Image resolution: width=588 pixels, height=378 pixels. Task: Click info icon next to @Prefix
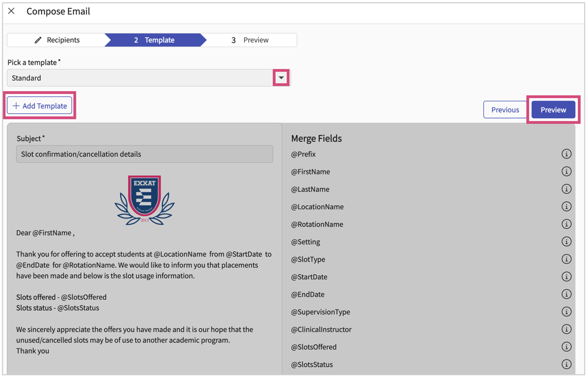[x=566, y=154]
